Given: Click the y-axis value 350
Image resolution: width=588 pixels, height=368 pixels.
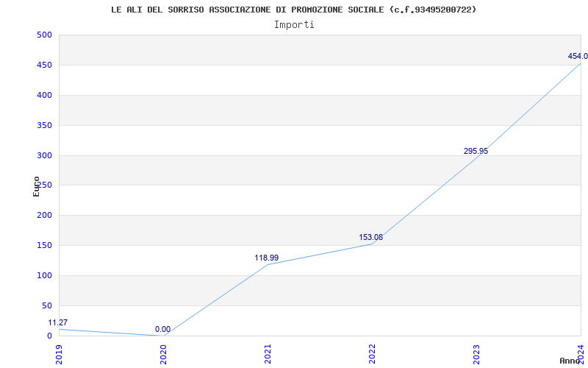Looking at the screenshot, I should (44, 125).
